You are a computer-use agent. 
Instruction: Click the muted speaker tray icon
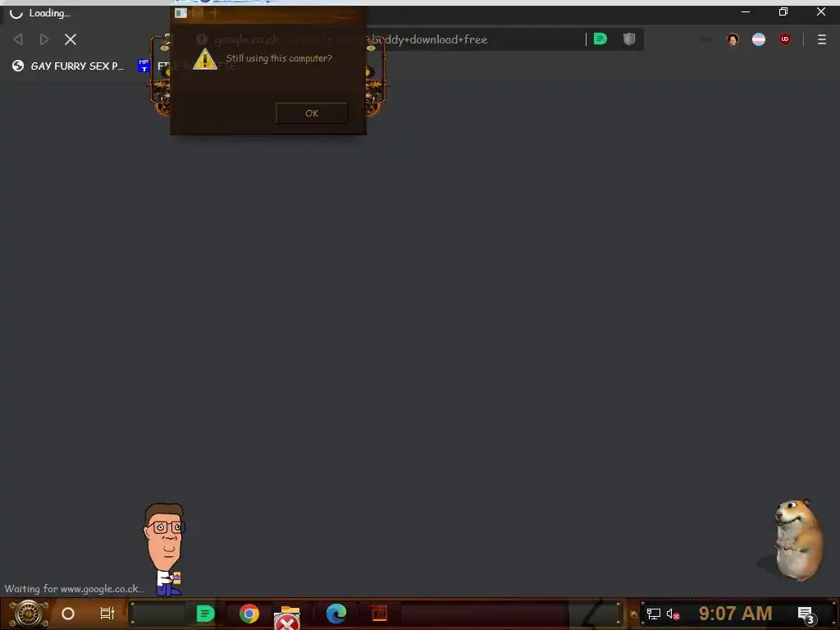[x=673, y=614]
